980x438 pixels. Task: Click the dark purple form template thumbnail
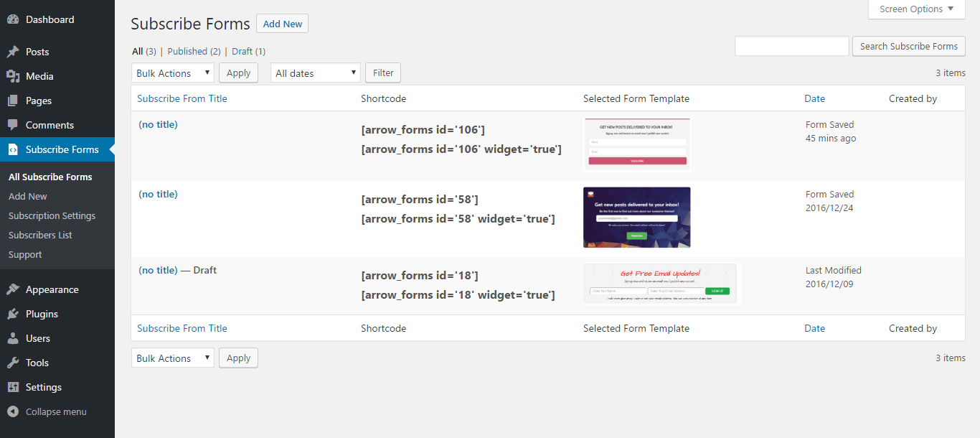coord(637,218)
